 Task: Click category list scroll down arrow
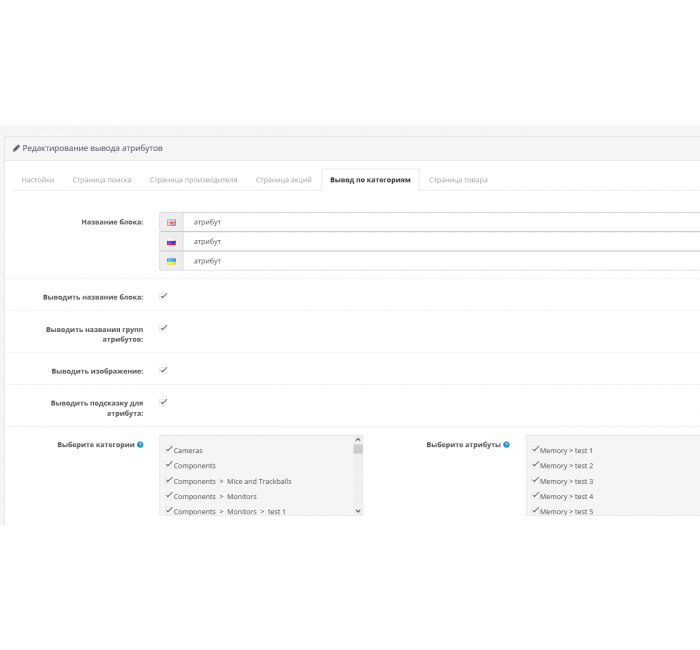point(358,511)
